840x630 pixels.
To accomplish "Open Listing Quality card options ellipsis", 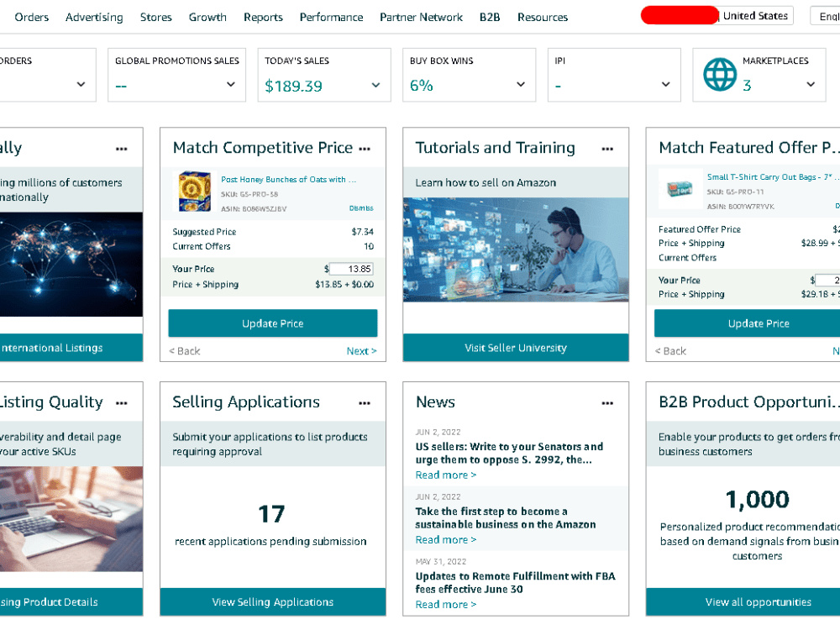I will (122, 403).
